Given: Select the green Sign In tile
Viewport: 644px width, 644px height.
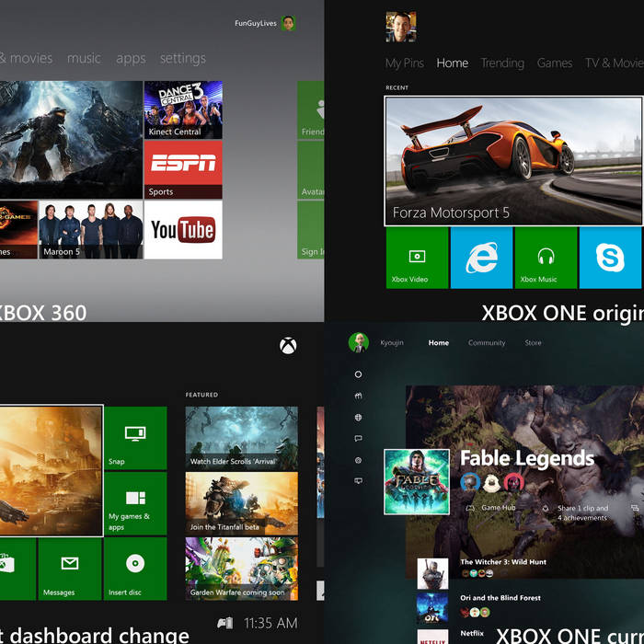Looking at the screenshot, I should 311,230.
